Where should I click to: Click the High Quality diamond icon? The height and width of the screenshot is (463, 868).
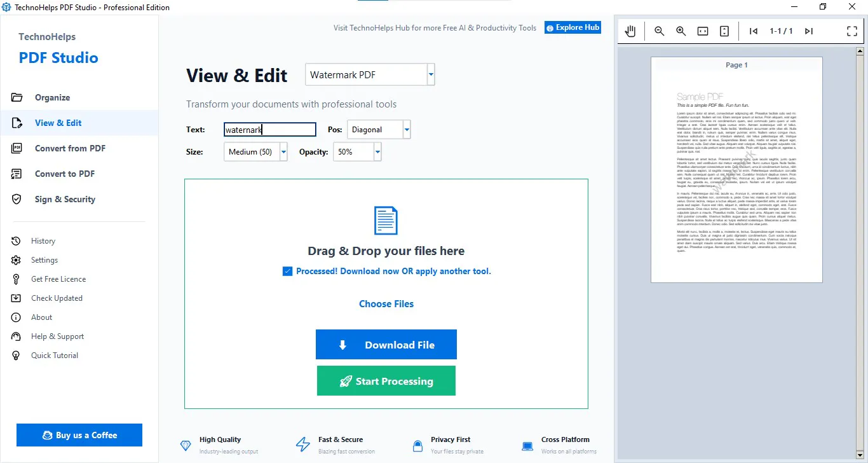tap(186, 445)
